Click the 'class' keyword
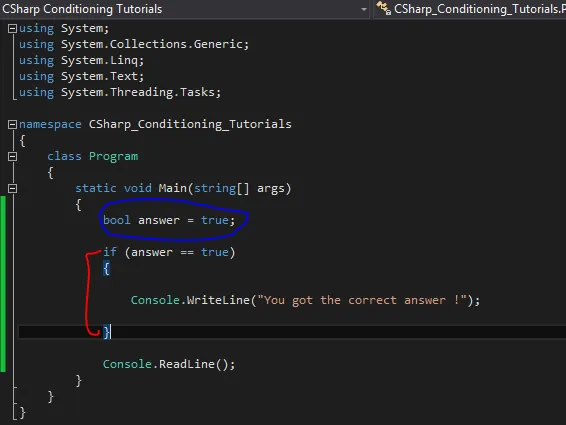 64,156
